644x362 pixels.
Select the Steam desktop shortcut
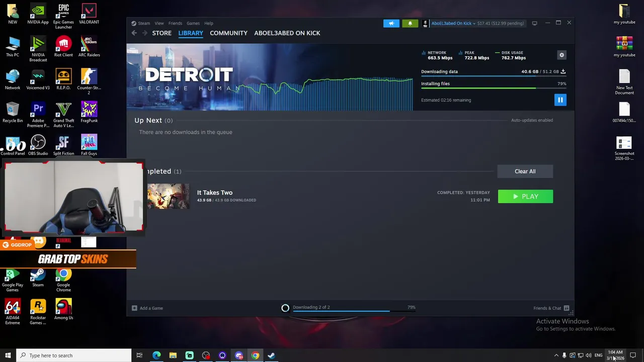(x=38, y=278)
